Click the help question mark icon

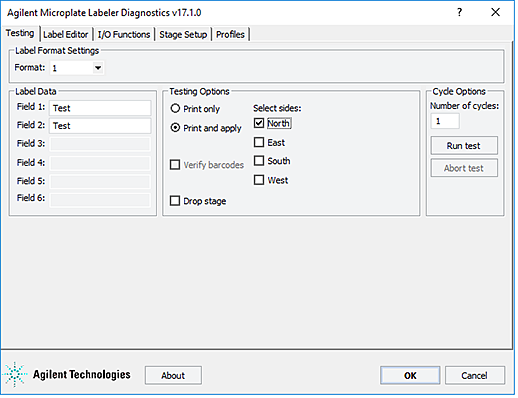[x=460, y=12]
